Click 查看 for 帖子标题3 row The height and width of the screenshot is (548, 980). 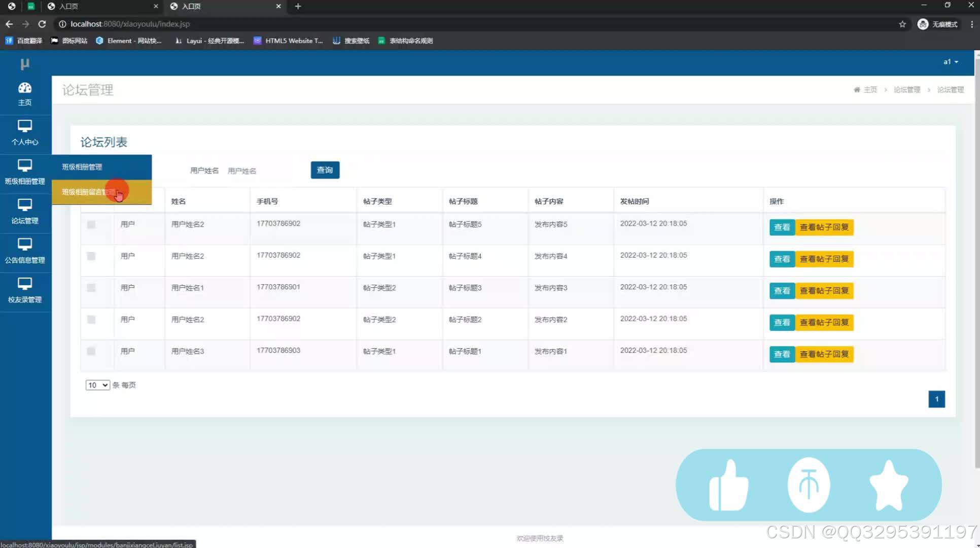click(x=782, y=291)
